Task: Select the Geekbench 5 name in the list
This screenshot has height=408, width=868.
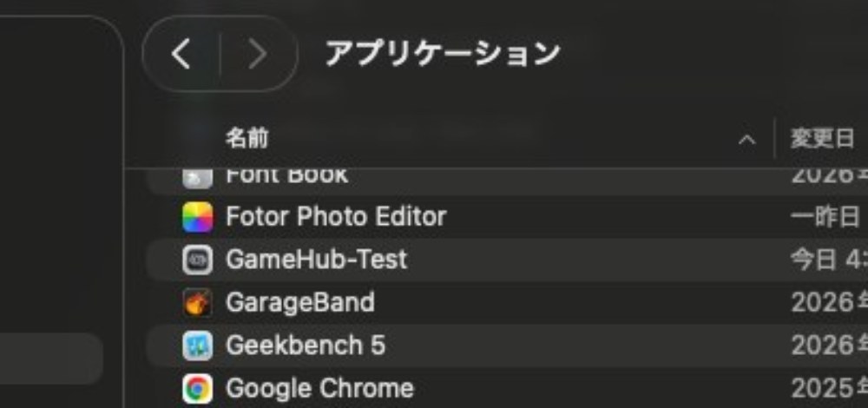Action: click(x=305, y=345)
